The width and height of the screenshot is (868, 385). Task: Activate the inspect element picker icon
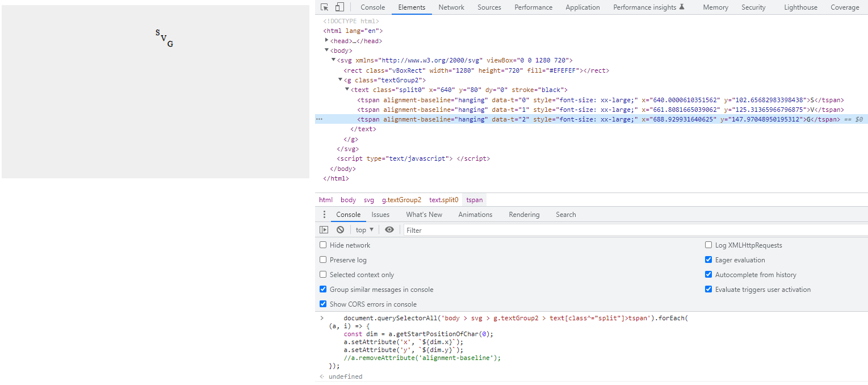tap(325, 7)
